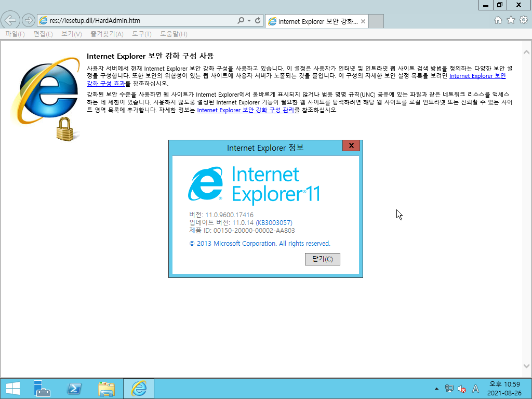532x399 pixels.
Task: Go forward with the browser Forward arrow
Action: 29,20
